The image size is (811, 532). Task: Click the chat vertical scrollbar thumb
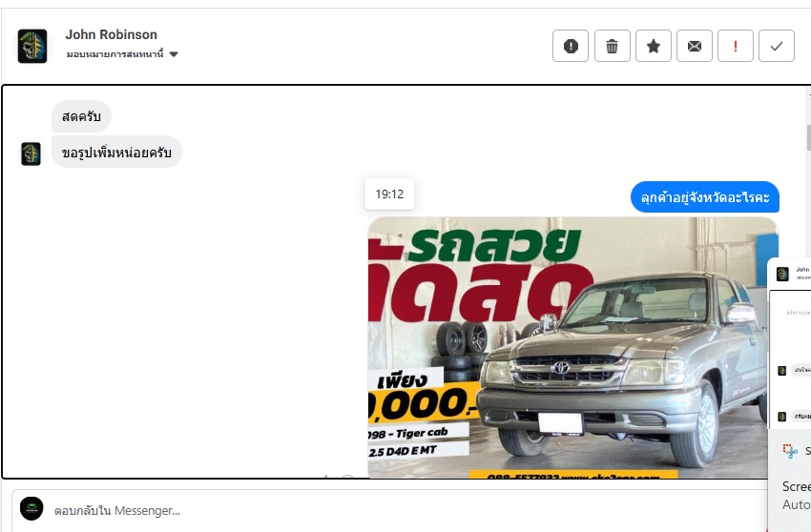(808, 137)
